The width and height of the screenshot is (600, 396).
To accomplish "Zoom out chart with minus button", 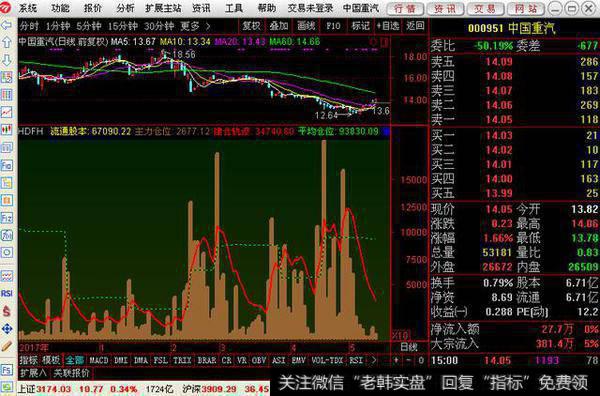I will 409,360.
